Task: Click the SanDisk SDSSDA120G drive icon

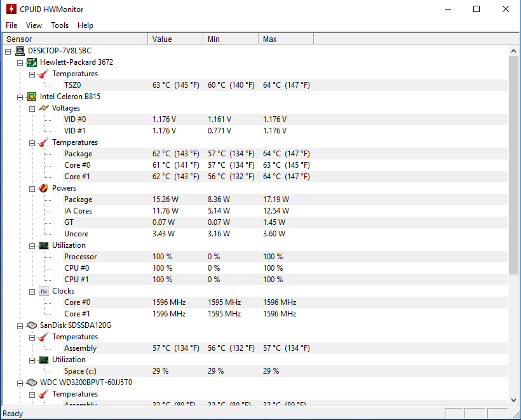Action: pyautogui.click(x=32, y=325)
